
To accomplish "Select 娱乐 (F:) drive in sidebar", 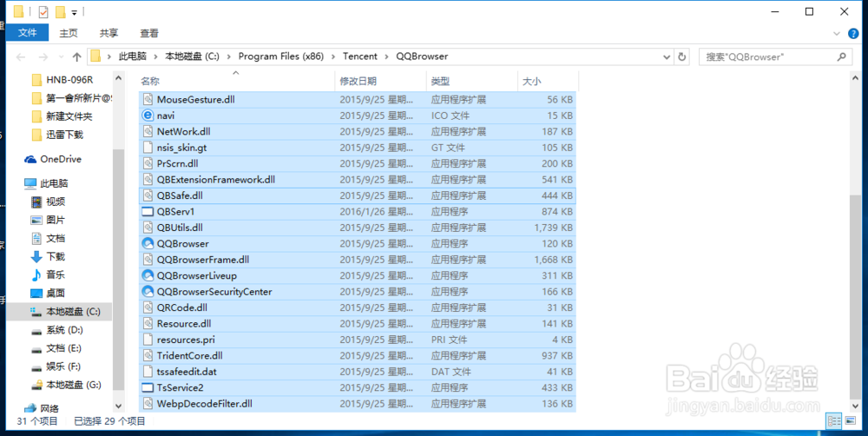I will [x=63, y=367].
